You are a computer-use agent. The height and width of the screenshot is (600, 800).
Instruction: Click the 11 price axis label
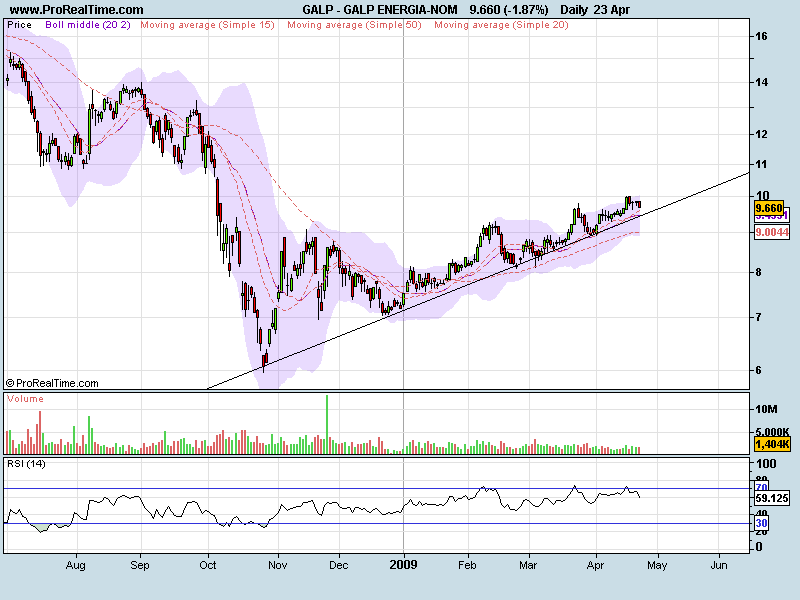coord(761,164)
